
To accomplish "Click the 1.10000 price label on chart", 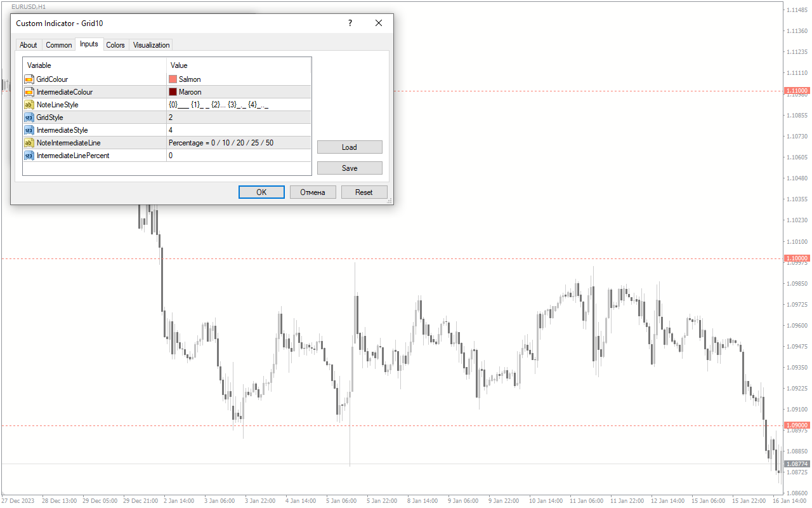I will (797, 258).
